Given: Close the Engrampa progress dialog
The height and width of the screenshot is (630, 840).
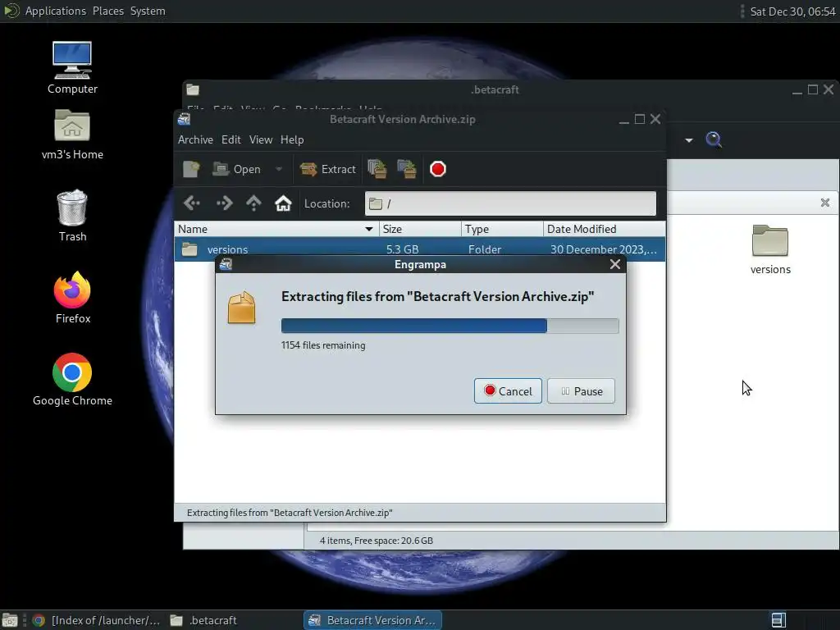Looking at the screenshot, I should click(615, 264).
